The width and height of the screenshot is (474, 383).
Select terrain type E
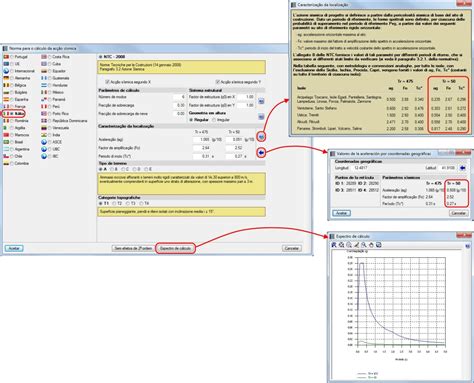[146, 169]
